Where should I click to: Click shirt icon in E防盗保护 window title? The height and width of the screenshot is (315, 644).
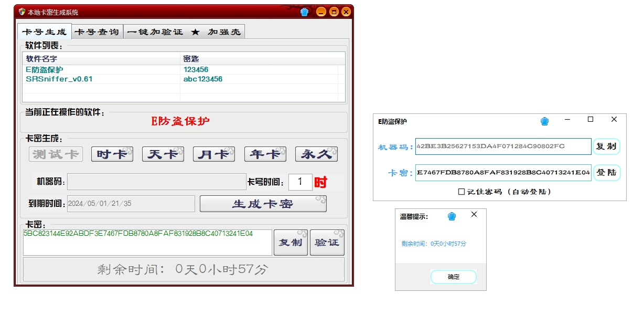[x=544, y=121]
